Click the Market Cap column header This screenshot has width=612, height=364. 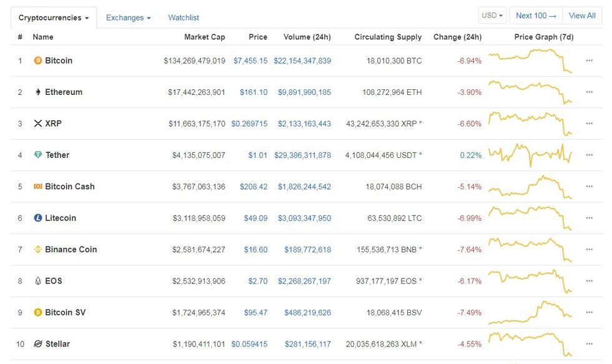pyautogui.click(x=205, y=37)
